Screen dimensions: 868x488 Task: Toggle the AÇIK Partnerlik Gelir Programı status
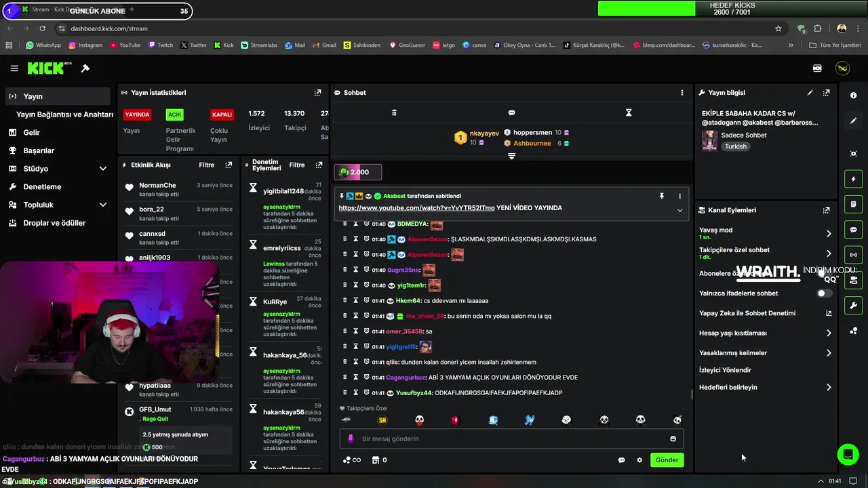click(x=175, y=115)
